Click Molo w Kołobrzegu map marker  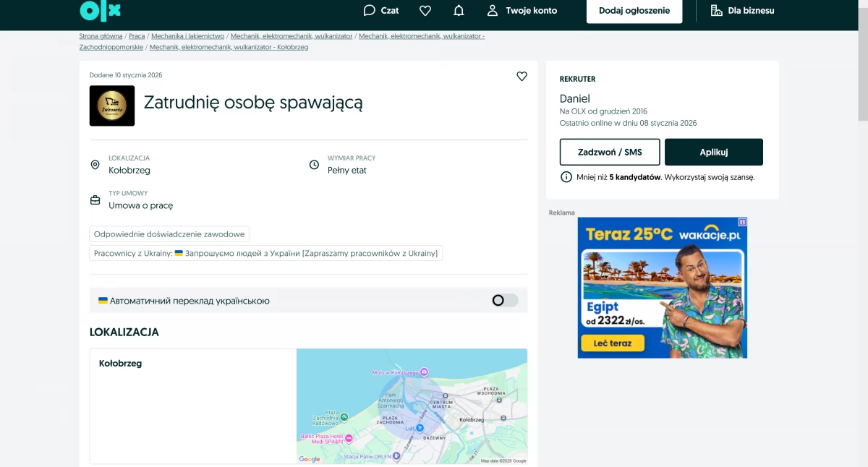point(425,372)
